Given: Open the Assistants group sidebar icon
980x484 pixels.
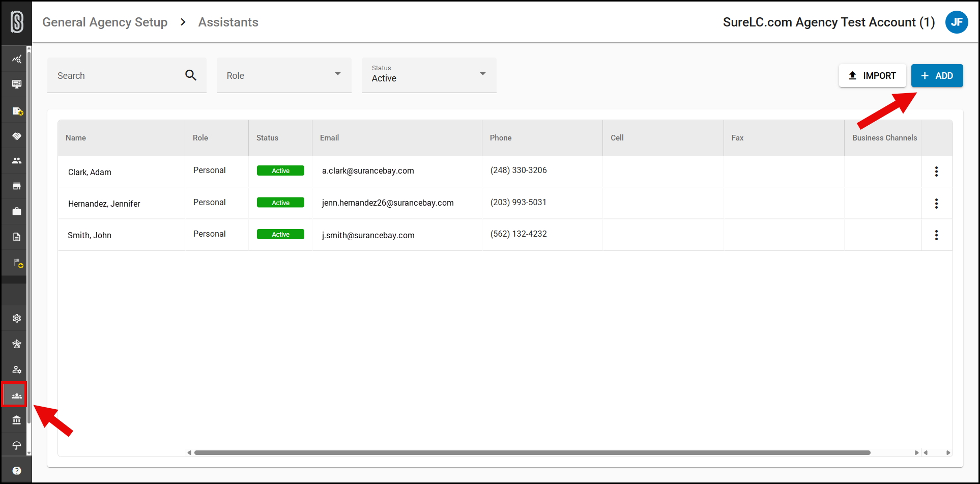Looking at the screenshot, I should coord(17,395).
